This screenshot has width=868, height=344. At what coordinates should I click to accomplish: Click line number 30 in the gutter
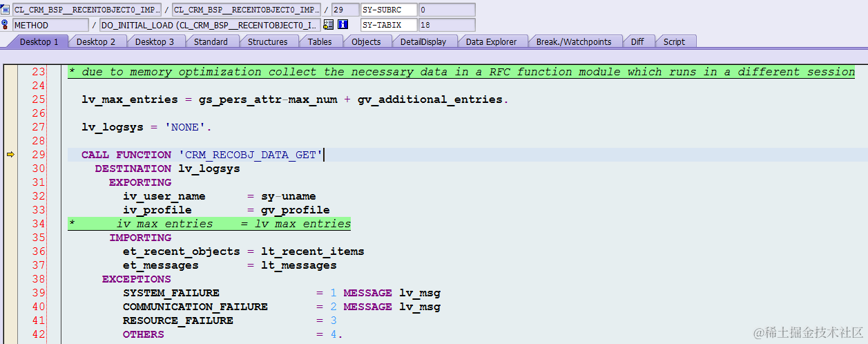pyautogui.click(x=38, y=169)
